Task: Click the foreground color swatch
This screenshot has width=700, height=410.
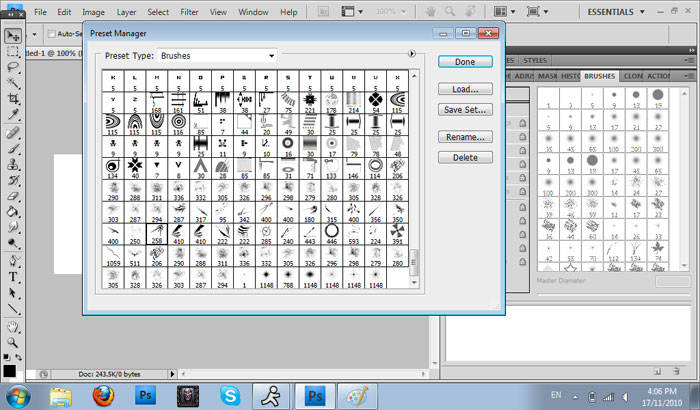Action: 9,371
